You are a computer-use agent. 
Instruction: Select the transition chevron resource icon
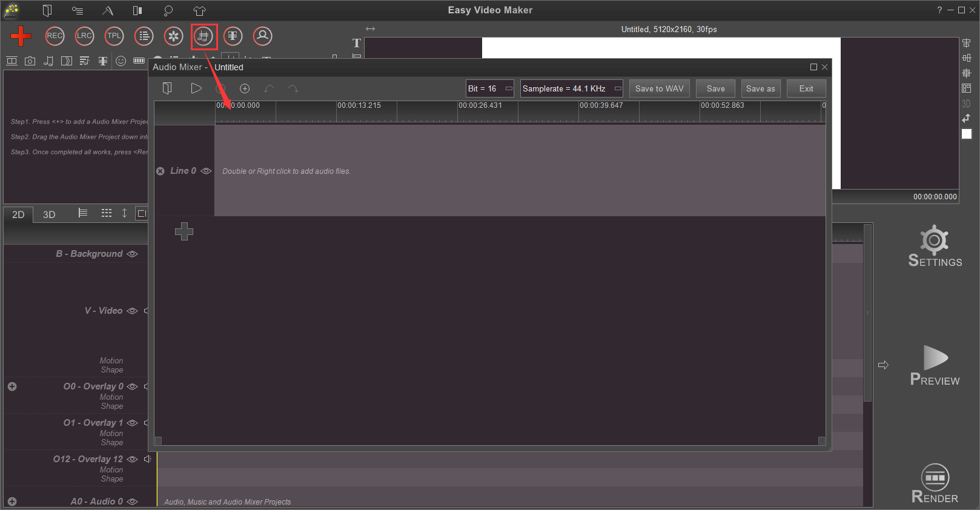pyautogui.click(x=67, y=61)
